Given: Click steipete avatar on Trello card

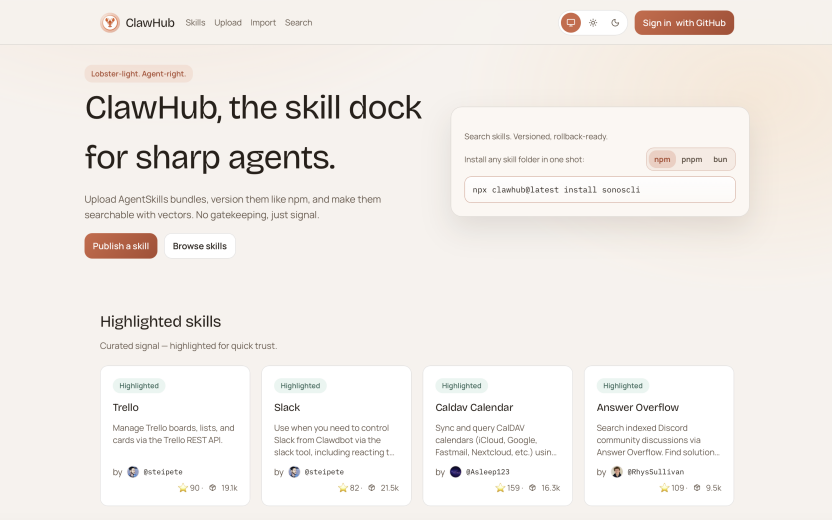Looking at the screenshot, I should tap(133, 472).
